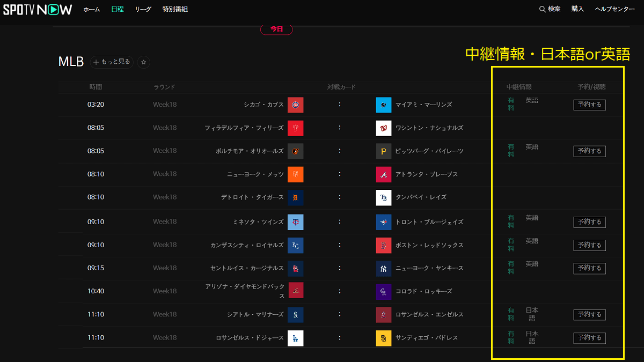Image resolution: width=644 pixels, height=362 pixels.
Task: Open the 特別番組 menu item
Action: [x=175, y=9]
